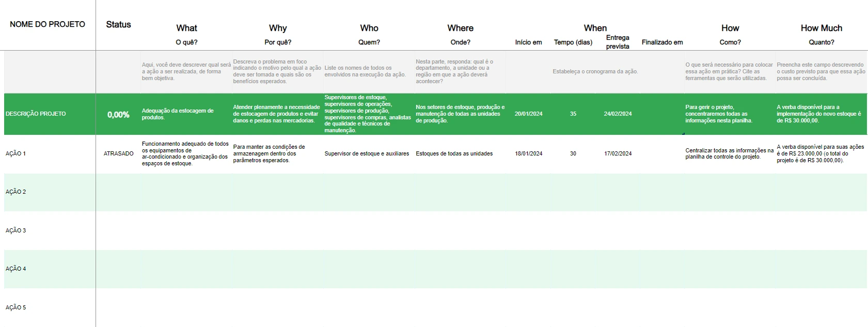Select the 30 days cell in AÇÃO 1
Image resolution: width=868 pixels, height=327 pixels.
pyautogui.click(x=573, y=153)
